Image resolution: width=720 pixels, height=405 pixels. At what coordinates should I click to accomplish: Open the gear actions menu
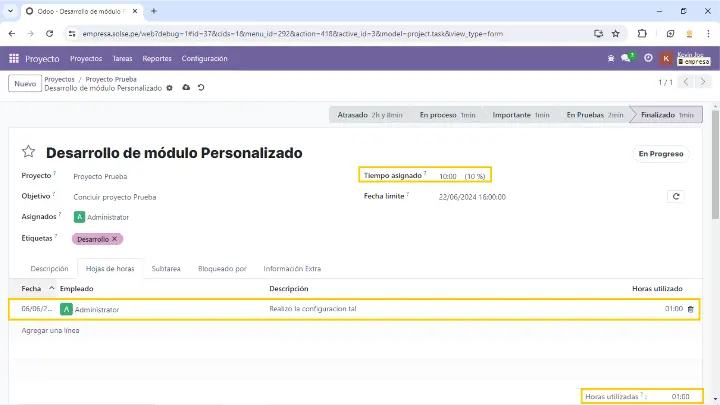tap(170, 88)
